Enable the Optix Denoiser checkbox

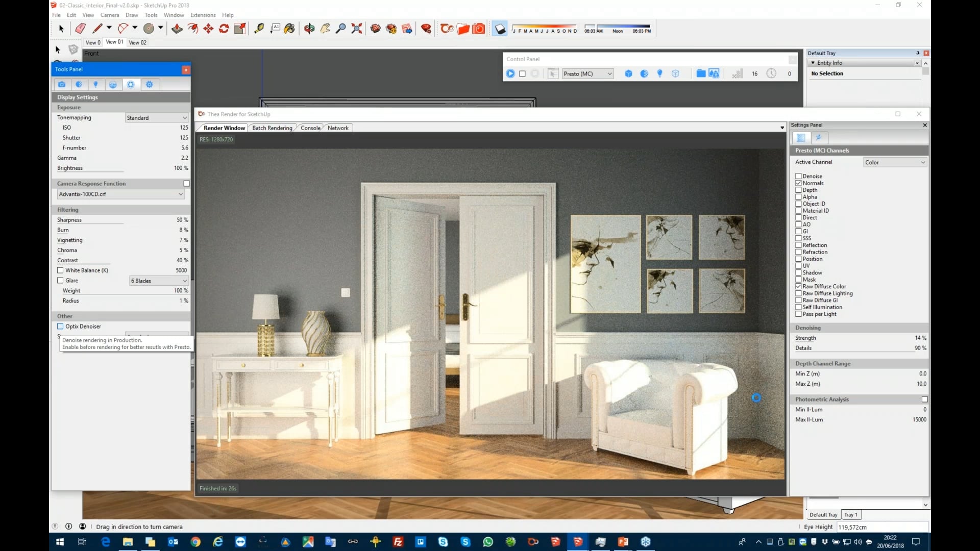pos(60,326)
